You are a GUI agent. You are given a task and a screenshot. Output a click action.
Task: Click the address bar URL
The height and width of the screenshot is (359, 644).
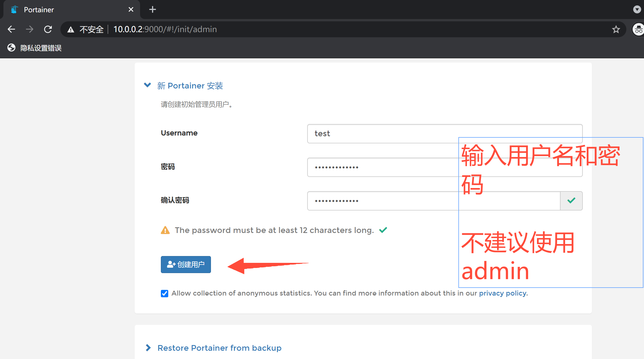click(x=165, y=29)
